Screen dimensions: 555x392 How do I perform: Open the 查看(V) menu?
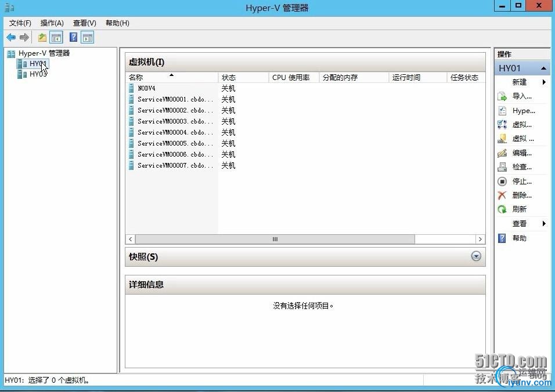[85, 23]
